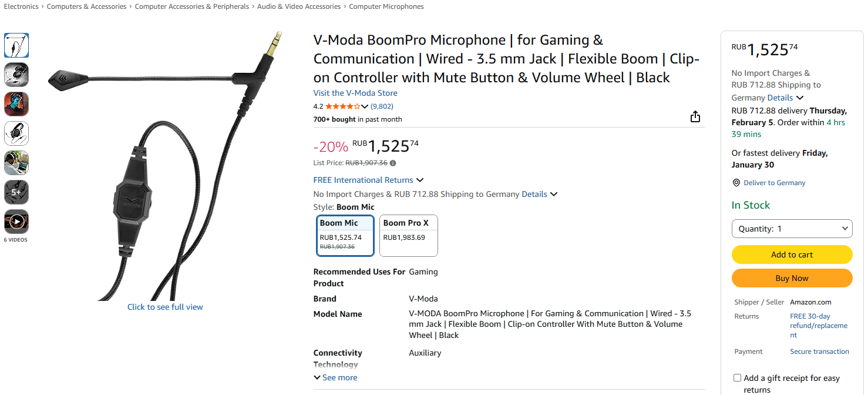Open Computer Microphones breadcrumb category
The width and height of the screenshot is (868, 395).
click(x=386, y=6)
